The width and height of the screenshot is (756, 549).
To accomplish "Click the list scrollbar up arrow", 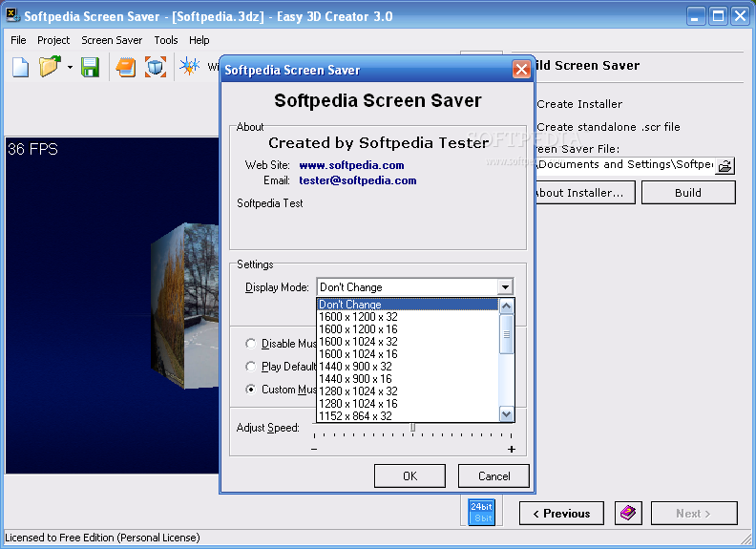I will [506, 306].
